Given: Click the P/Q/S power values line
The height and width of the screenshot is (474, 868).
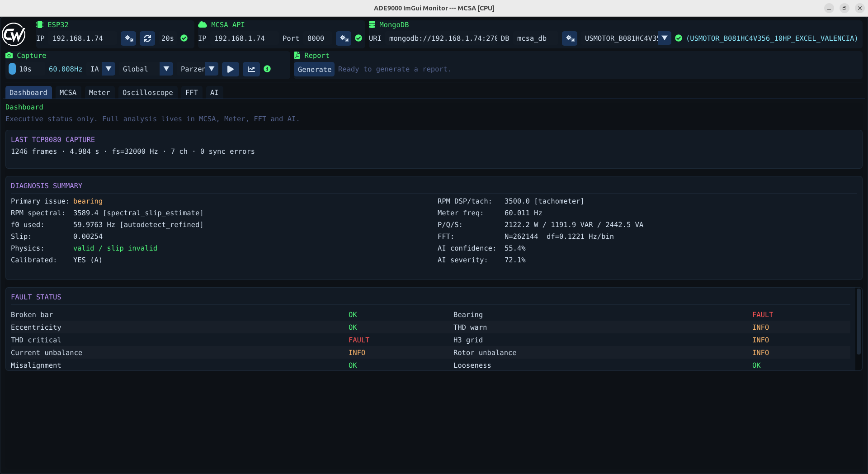Looking at the screenshot, I should coord(574,225).
